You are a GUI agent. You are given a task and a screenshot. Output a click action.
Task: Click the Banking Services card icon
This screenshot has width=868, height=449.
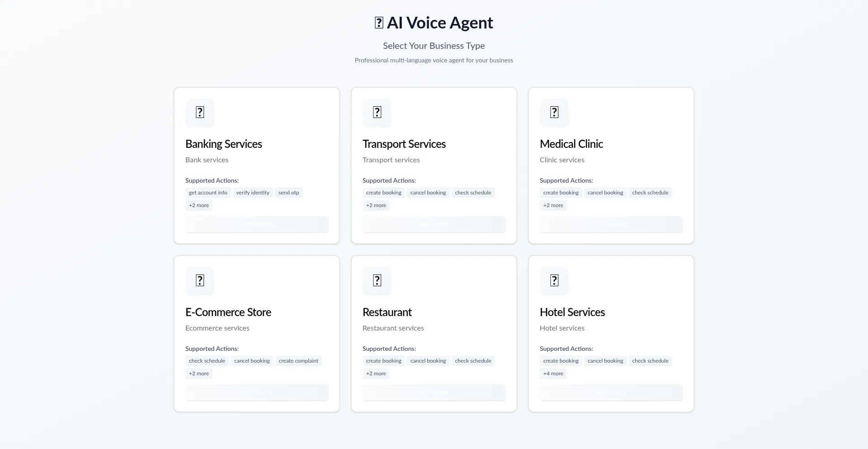tap(200, 113)
